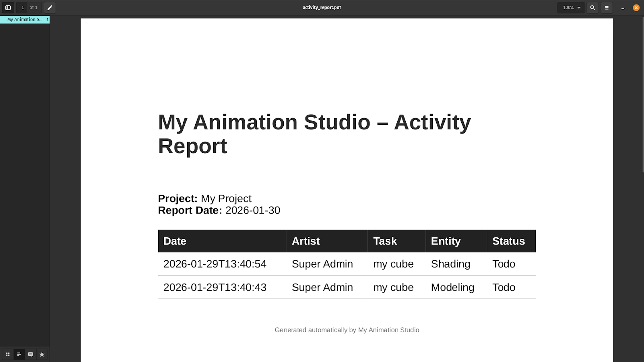644x362 pixels.
Task: Open the annotation pencil tool
Action: pos(50,8)
